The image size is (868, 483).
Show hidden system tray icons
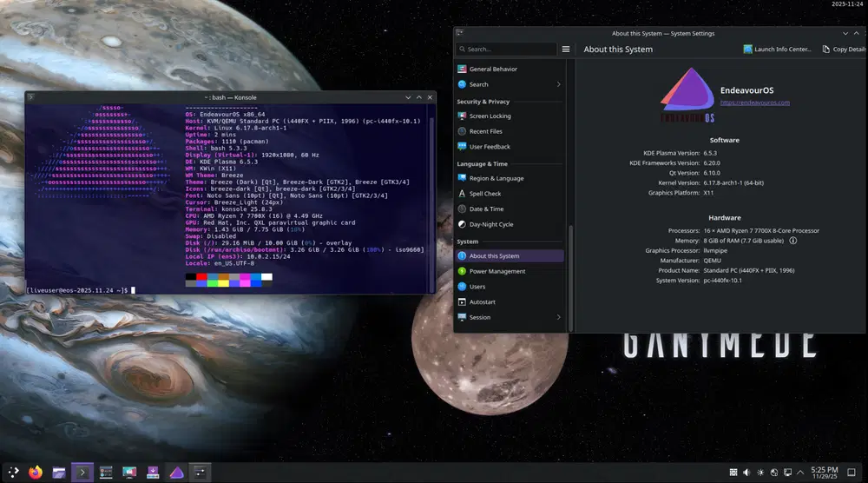point(800,473)
